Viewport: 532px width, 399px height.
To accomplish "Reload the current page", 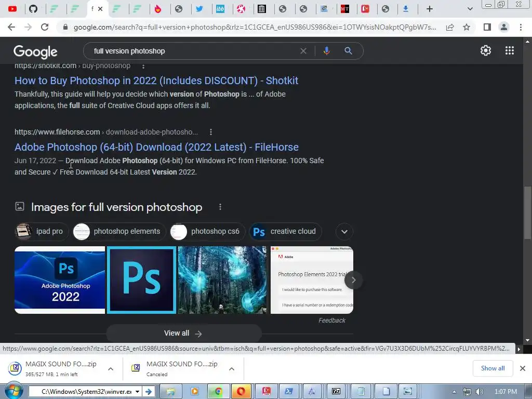I will click(45, 27).
